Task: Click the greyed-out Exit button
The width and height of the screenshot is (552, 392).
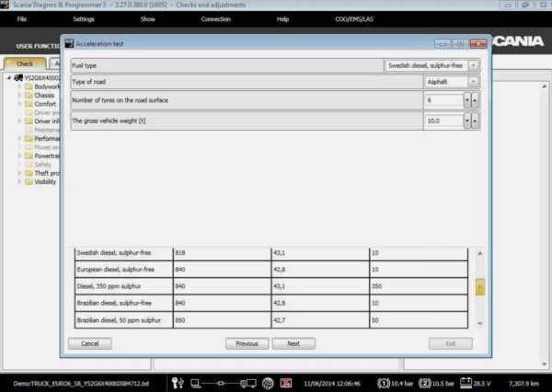Action: [x=451, y=343]
